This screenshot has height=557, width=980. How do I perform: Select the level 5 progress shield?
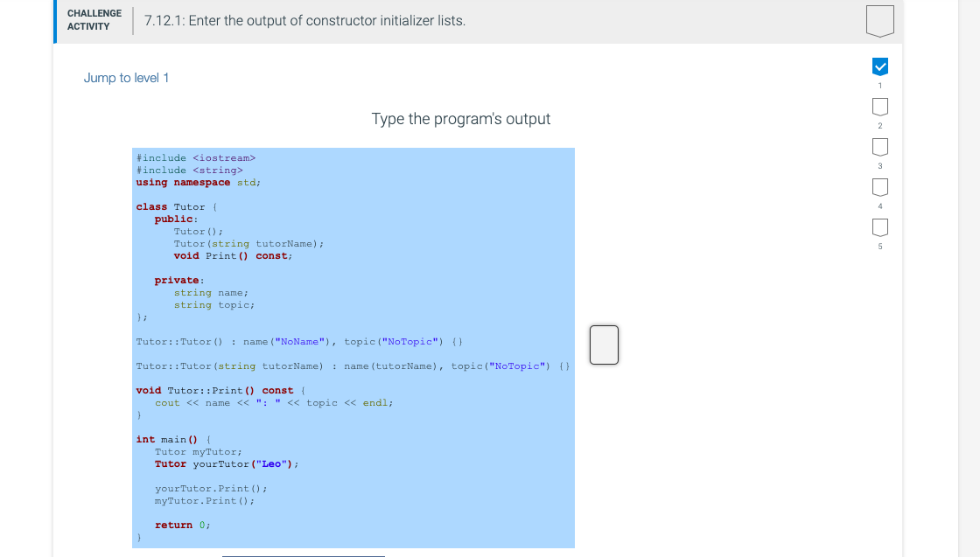[x=879, y=226]
